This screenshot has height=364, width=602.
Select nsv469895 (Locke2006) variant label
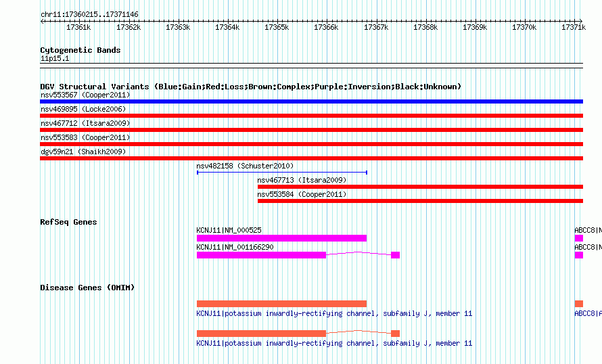pos(83,109)
